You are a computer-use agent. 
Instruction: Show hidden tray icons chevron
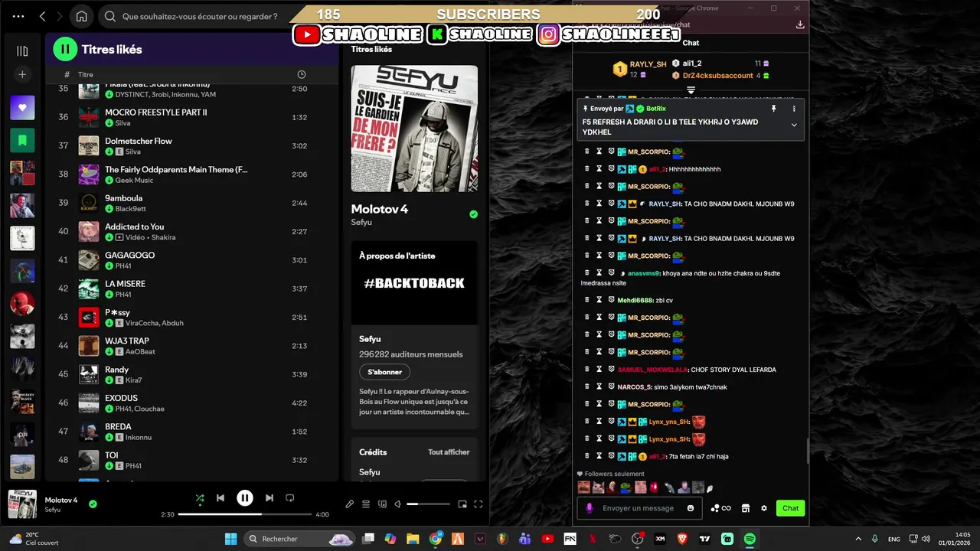click(x=857, y=539)
